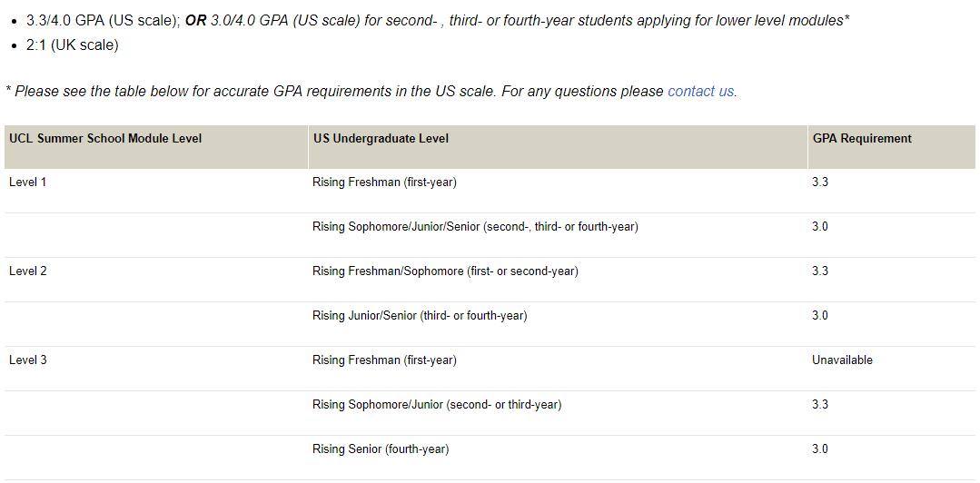Click Rising Junior/Senior (third- or fourth-year) cell
980x483 pixels.
pyautogui.click(x=420, y=316)
